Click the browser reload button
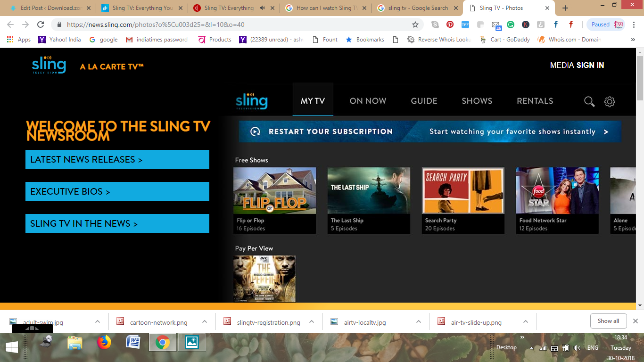 pos(41,25)
